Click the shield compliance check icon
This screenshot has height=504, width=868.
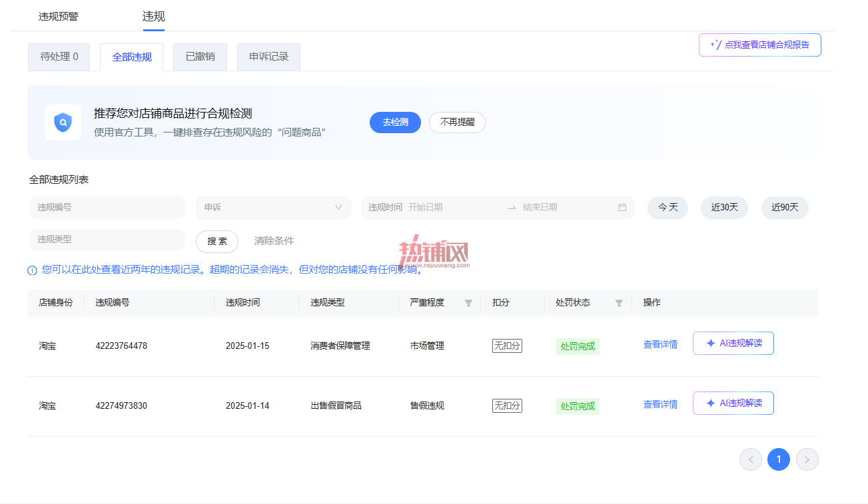tap(63, 123)
